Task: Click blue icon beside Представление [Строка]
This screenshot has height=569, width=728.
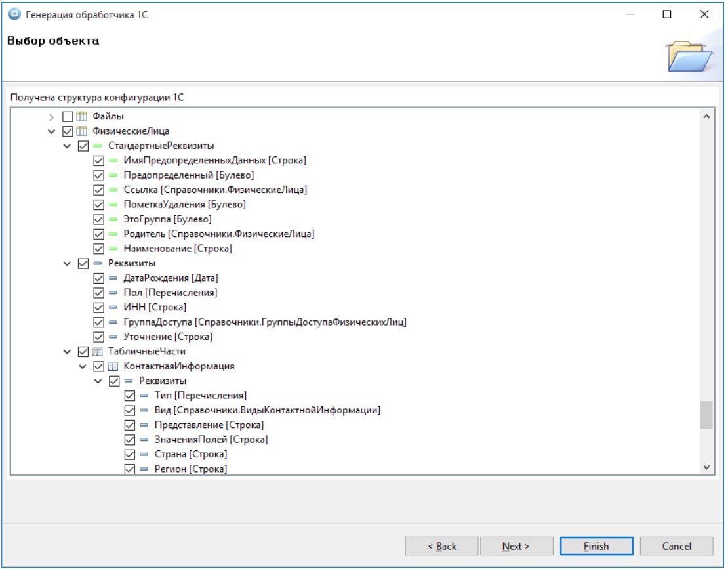Action: click(144, 425)
